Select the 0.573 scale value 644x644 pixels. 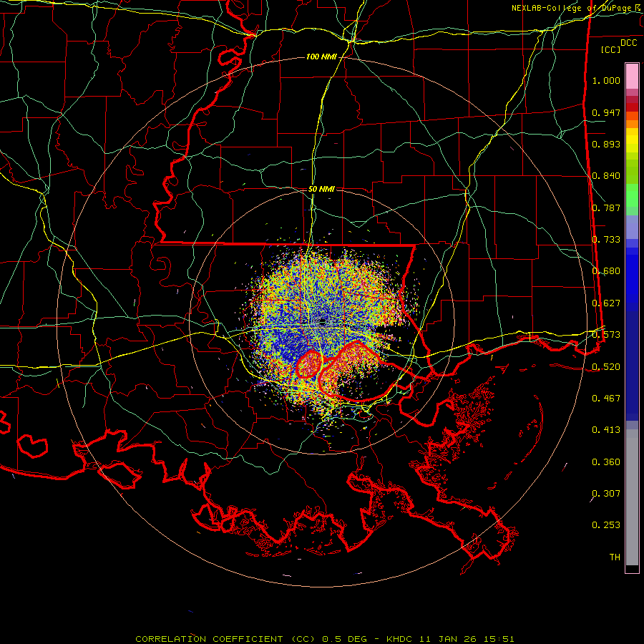pos(606,335)
